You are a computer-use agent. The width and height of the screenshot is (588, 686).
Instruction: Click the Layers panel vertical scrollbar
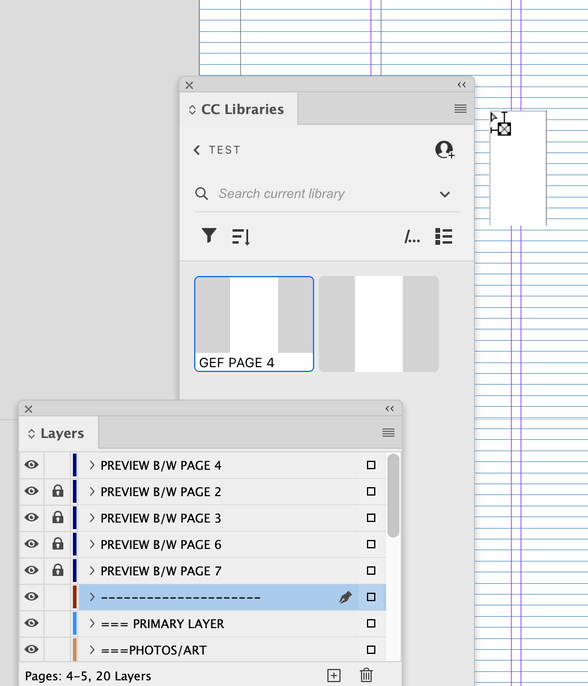coord(393,495)
